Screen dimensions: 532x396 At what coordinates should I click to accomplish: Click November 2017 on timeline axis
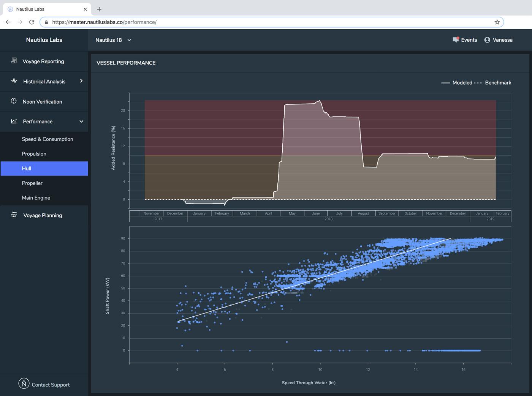152,213
